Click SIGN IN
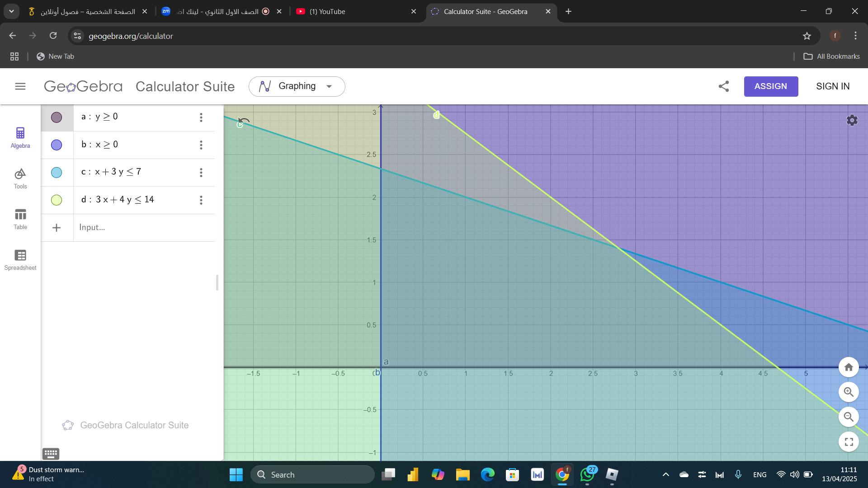The height and width of the screenshot is (488, 868). (833, 86)
